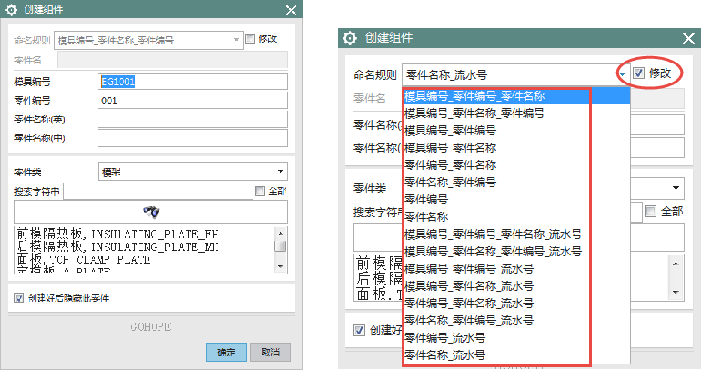This screenshot has height=370, width=702.
Task: Click scroll-down arrow of left dialog part list
Action: (280, 267)
